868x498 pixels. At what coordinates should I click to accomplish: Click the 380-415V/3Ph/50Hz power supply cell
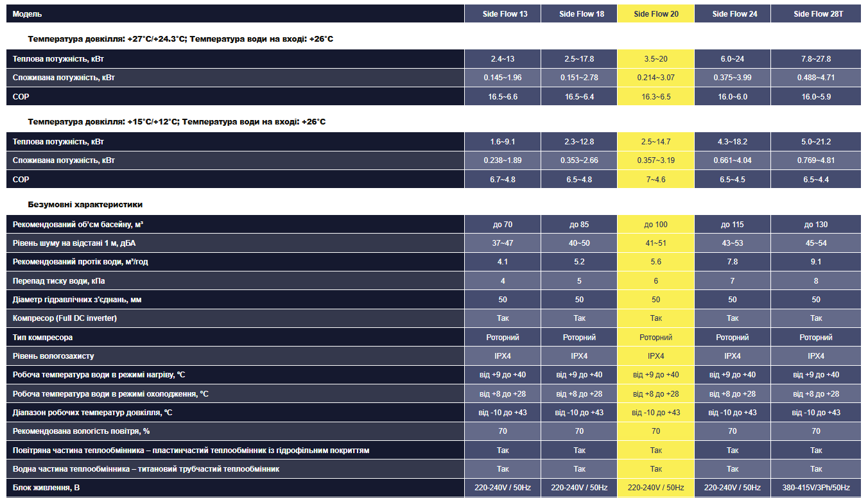816,488
